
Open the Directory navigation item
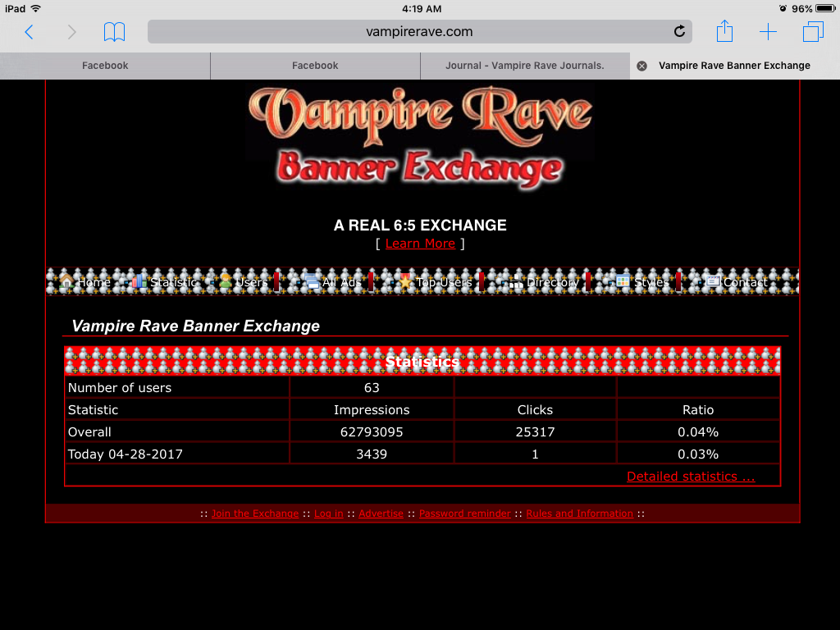(x=545, y=282)
